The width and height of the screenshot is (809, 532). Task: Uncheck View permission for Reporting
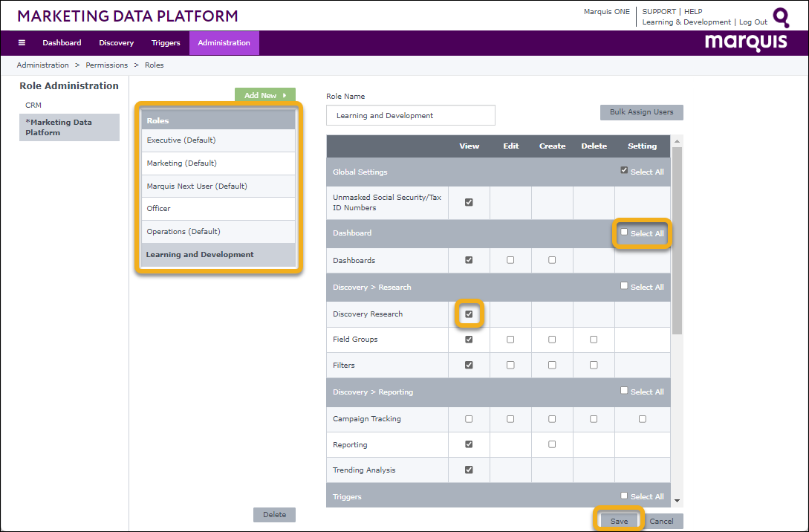469,444
